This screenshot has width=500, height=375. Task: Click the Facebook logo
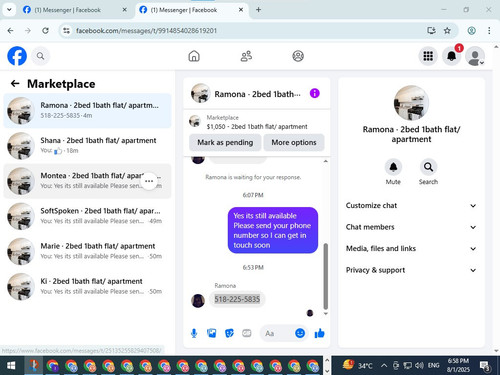click(17, 56)
